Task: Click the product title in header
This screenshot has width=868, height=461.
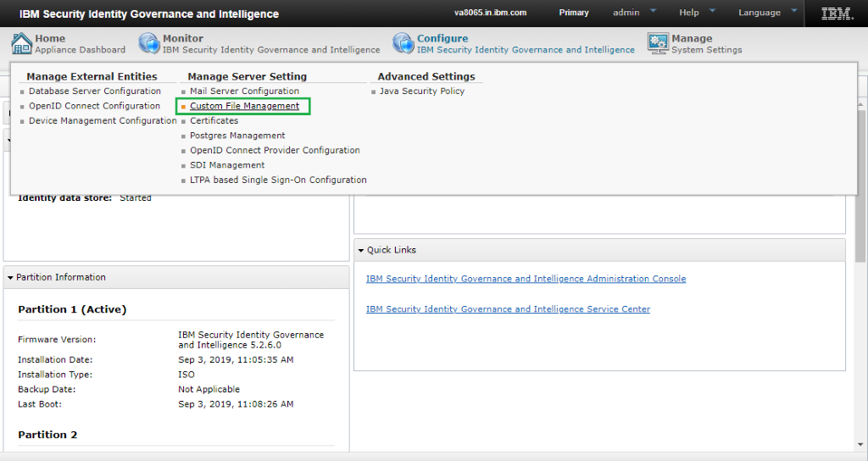Action: coord(149,14)
